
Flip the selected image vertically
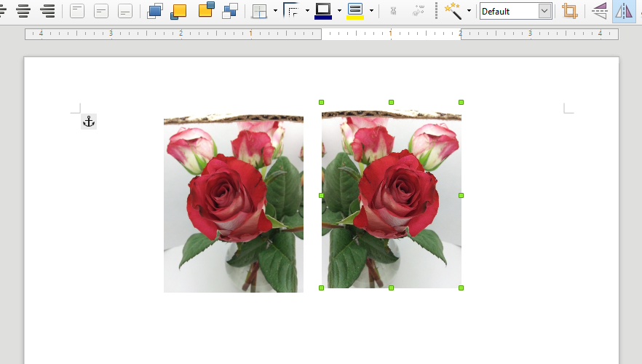[600, 11]
